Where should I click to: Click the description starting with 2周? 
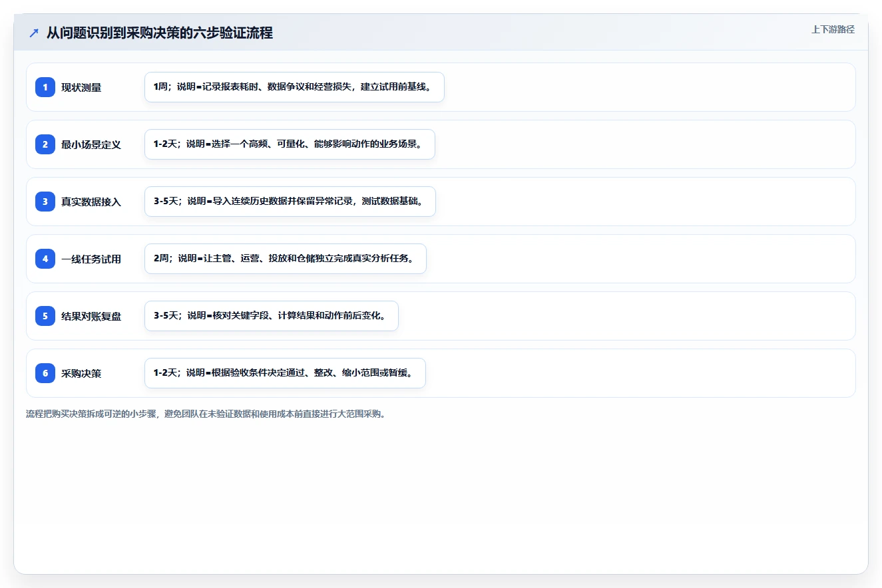[x=285, y=259]
